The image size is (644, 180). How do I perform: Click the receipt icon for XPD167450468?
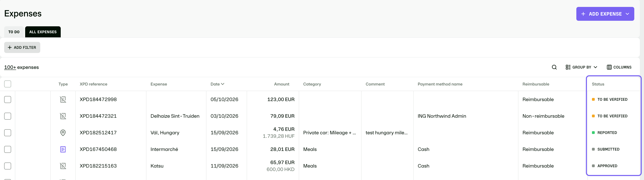click(x=63, y=149)
